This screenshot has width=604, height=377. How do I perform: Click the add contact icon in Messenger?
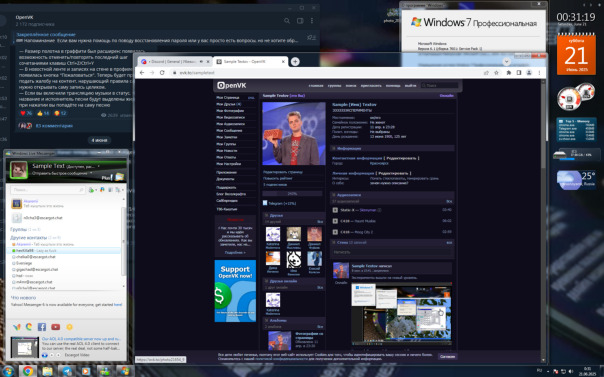click(x=91, y=190)
